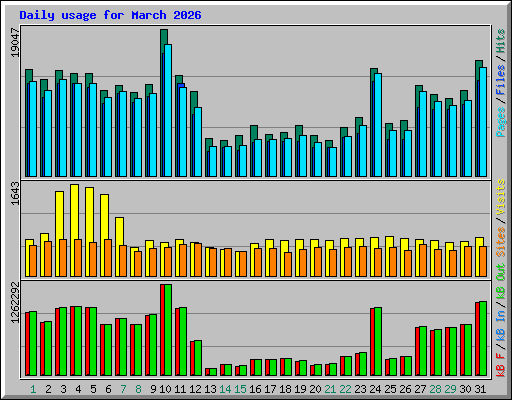The image size is (512, 400).
Task: Click day 1 on the x-axis
Action: point(33,389)
